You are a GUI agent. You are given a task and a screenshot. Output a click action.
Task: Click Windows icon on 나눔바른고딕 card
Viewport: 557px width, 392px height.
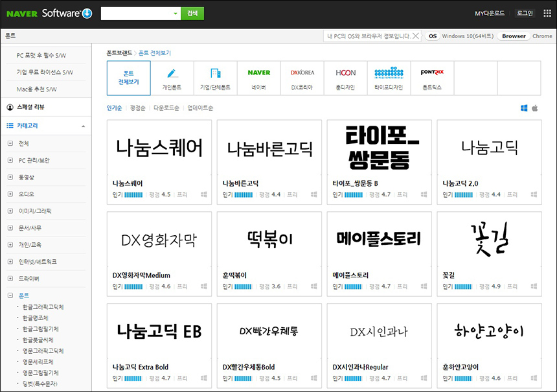(x=313, y=194)
